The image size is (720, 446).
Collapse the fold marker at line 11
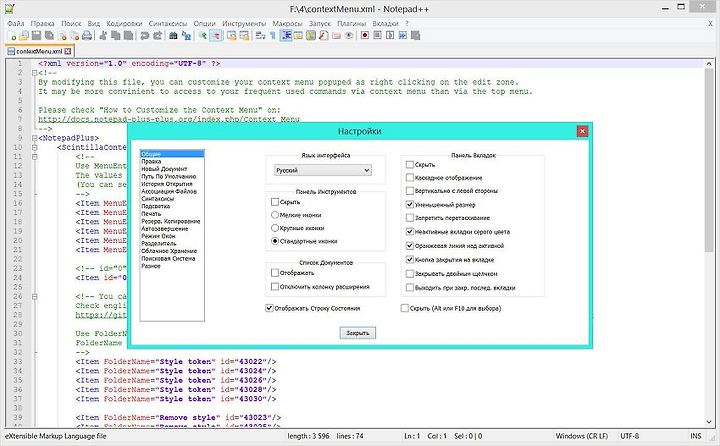coord(34,157)
